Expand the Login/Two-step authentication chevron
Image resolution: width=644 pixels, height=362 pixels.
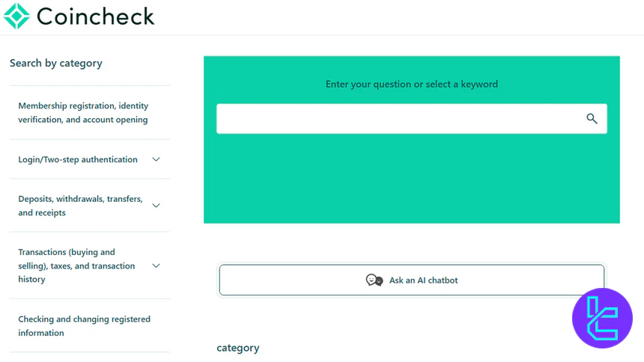tap(156, 159)
